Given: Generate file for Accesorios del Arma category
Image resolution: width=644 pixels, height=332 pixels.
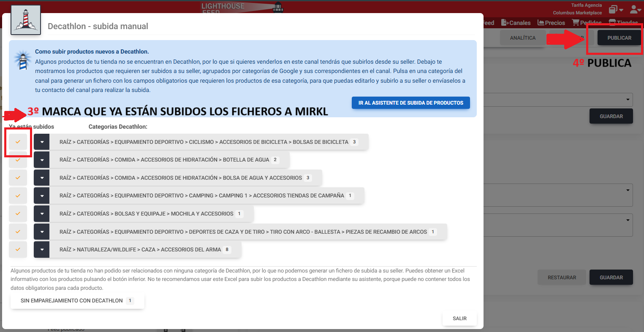Looking at the screenshot, I should pyautogui.click(x=145, y=249).
